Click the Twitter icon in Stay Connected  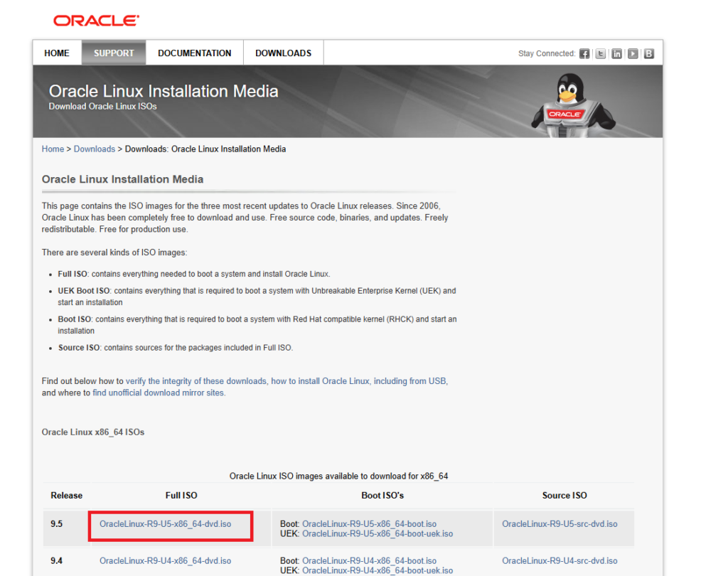pyautogui.click(x=601, y=53)
